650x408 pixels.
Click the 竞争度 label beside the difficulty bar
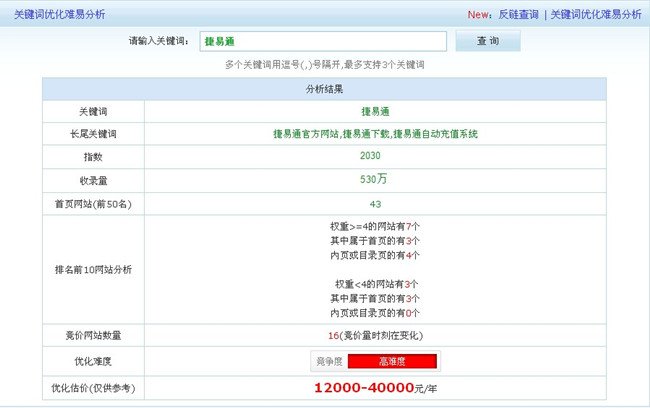pyautogui.click(x=329, y=362)
